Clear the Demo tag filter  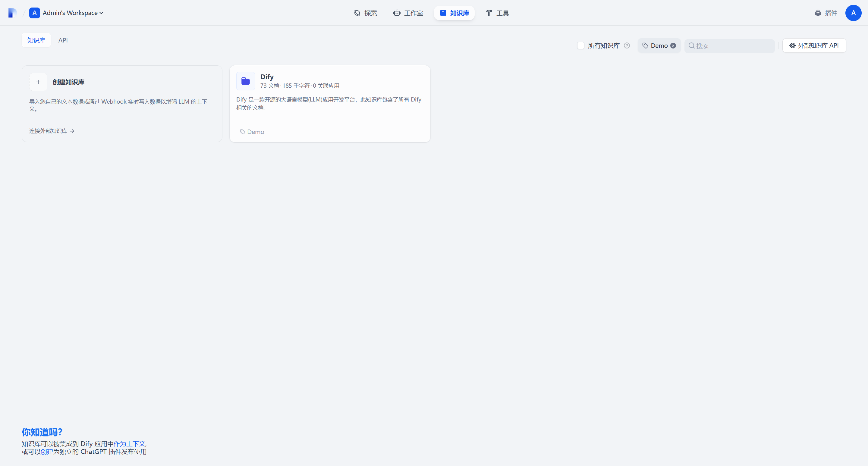pyautogui.click(x=673, y=45)
